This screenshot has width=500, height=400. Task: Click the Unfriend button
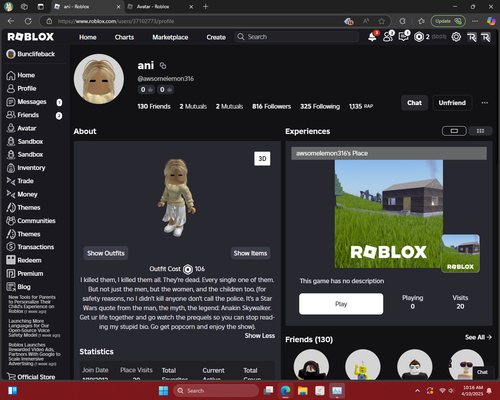(452, 103)
